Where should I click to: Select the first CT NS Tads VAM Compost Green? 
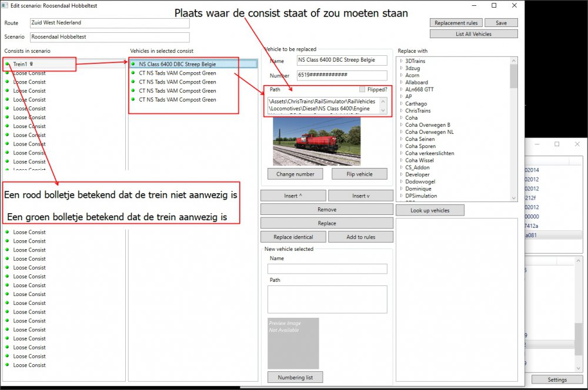(177, 73)
